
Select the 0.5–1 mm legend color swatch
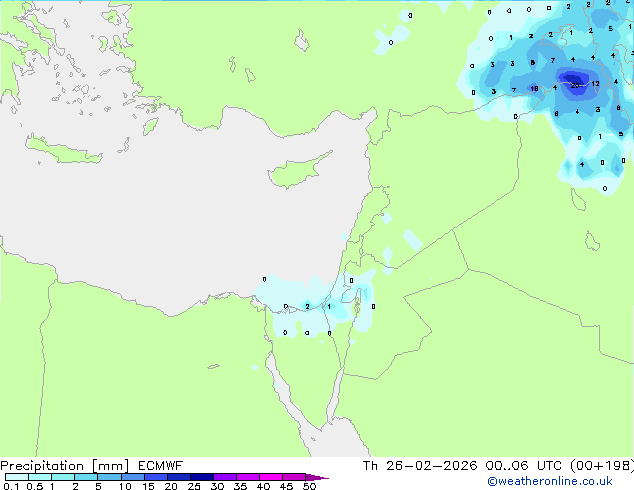click(x=40, y=477)
